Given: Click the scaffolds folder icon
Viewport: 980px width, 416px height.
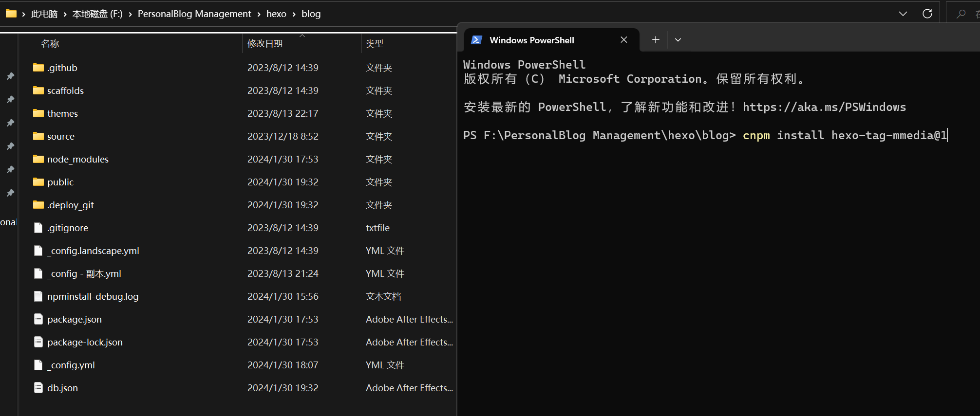Looking at the screenshot, I should [38, 90].
